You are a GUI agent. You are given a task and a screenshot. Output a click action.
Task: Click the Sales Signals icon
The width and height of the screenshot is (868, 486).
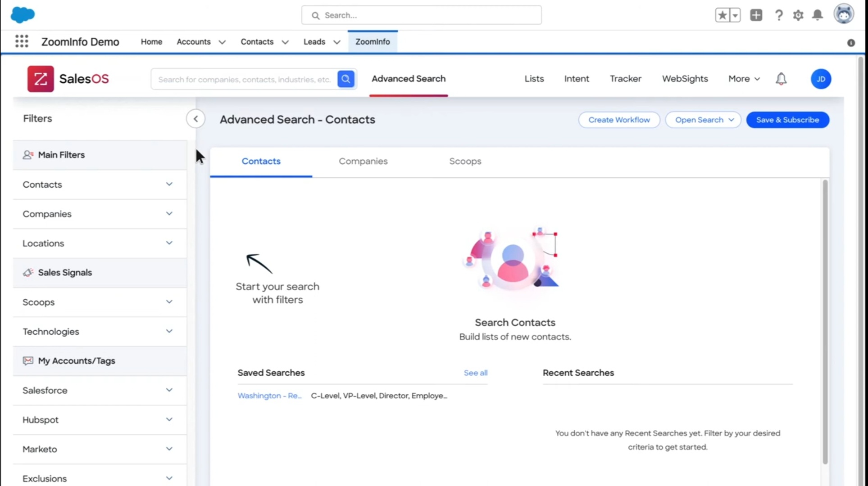pos(28,272)
